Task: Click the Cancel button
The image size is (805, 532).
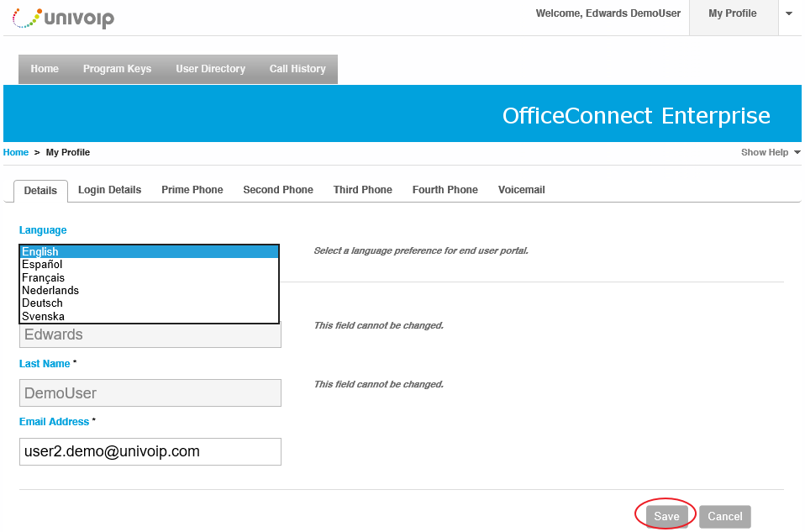Action: coord(725,517)
